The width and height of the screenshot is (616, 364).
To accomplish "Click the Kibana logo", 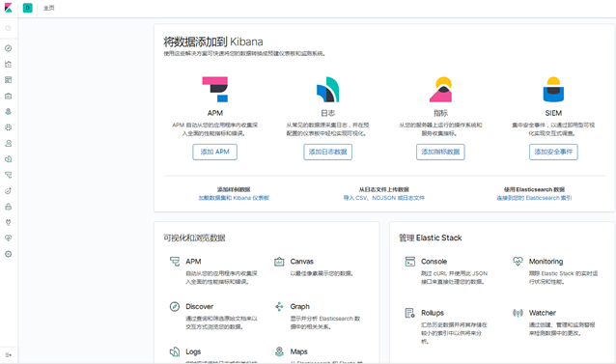I will point(9,8).
